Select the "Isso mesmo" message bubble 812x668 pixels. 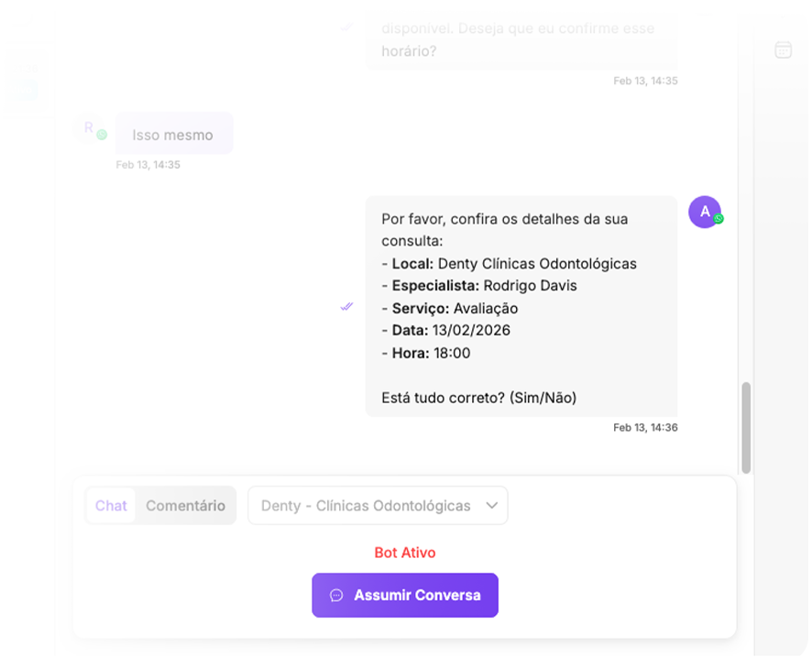pos(174,134)
